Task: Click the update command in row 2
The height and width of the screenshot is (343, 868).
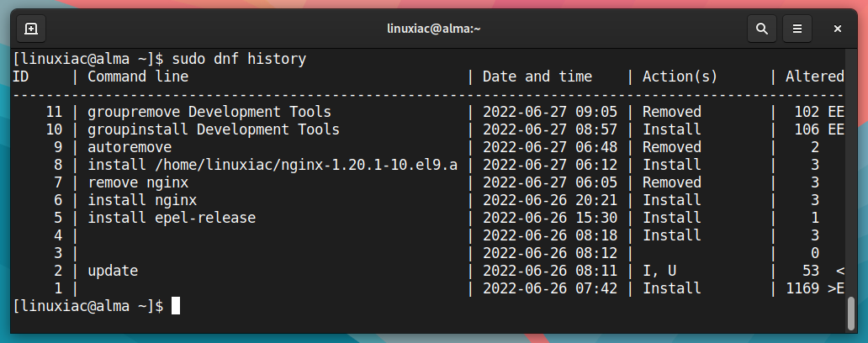Action: pos(113,271)
